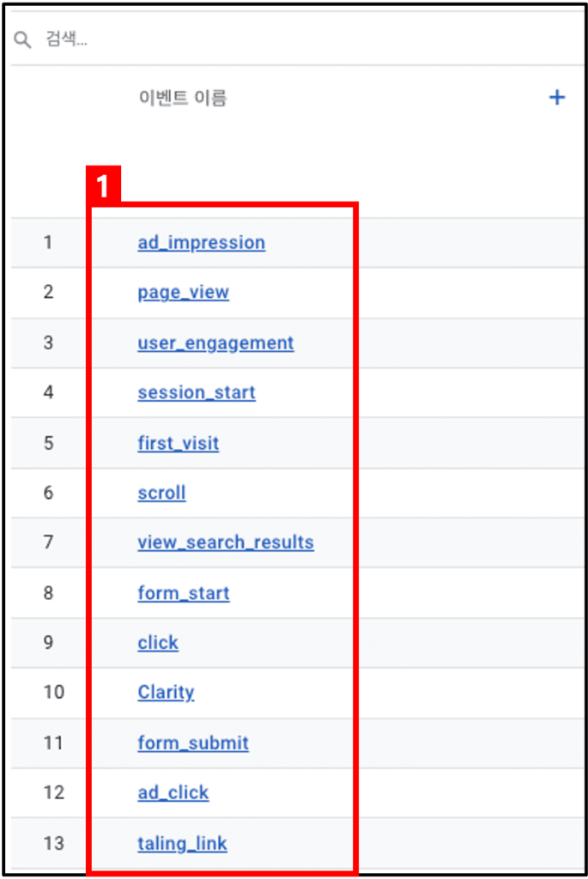588x879 pixels.
Task: Open the ad_impression event link
Action: 201,243
